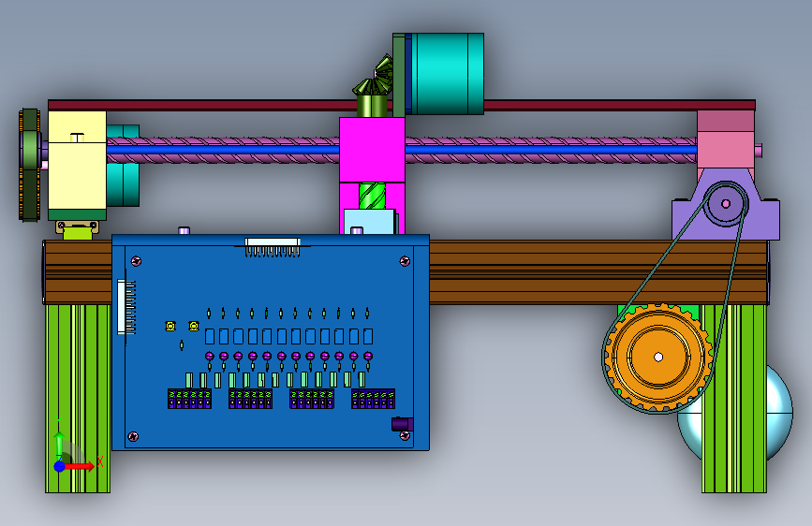Select the blue circuit board
The width and height of the screenshot is (812, 526).
pos(271,343)
